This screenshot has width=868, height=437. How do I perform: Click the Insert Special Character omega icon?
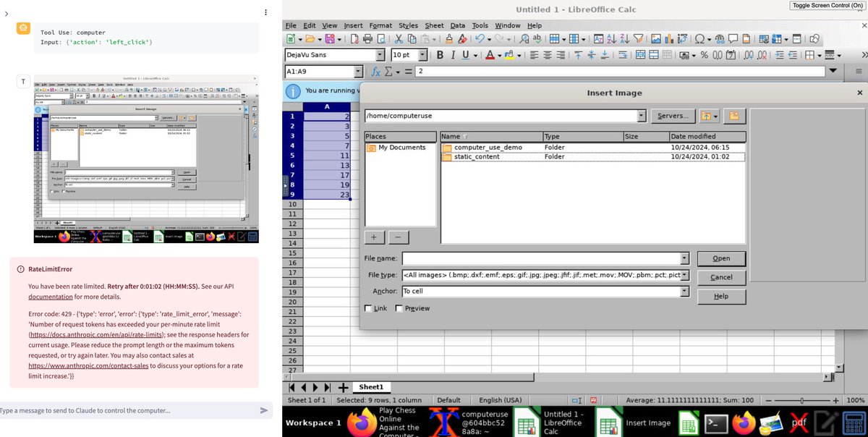coord(699,39)
